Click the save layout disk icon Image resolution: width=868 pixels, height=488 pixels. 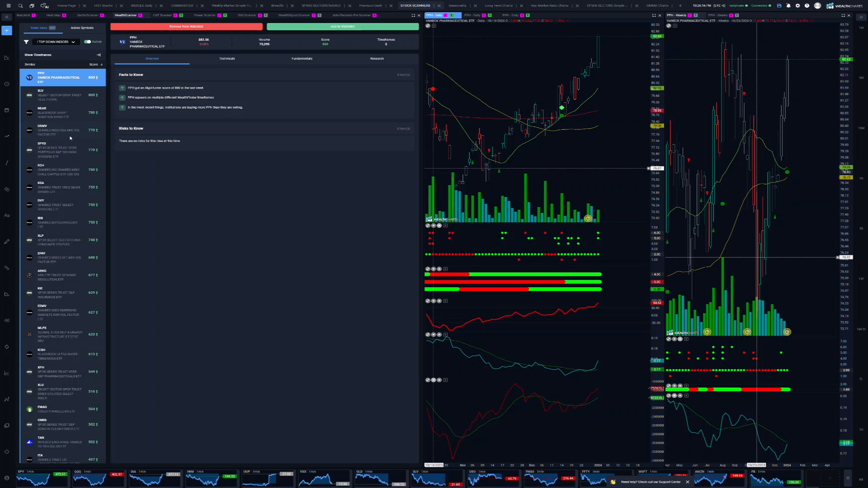(779, 6)
